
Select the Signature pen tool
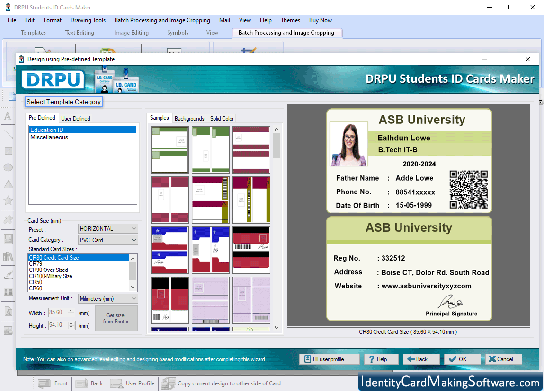coord(9,275)
